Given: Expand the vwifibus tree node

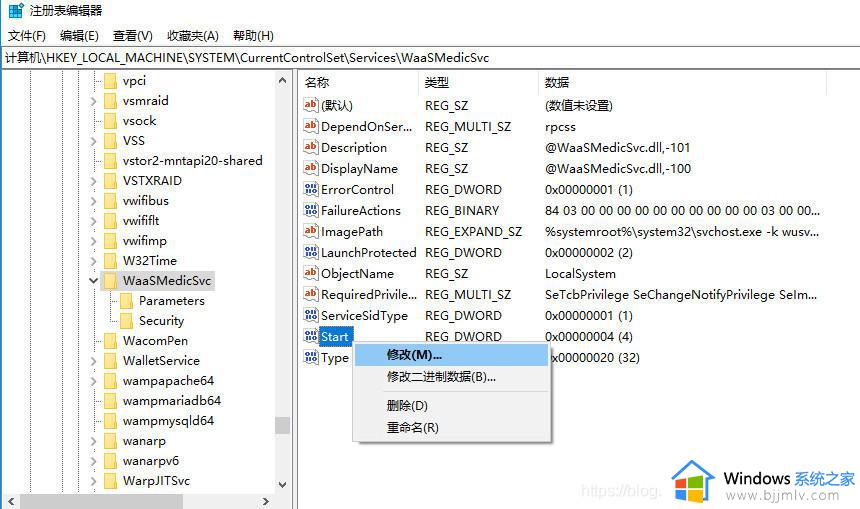Looking at the screenshot, I should 93,201.
